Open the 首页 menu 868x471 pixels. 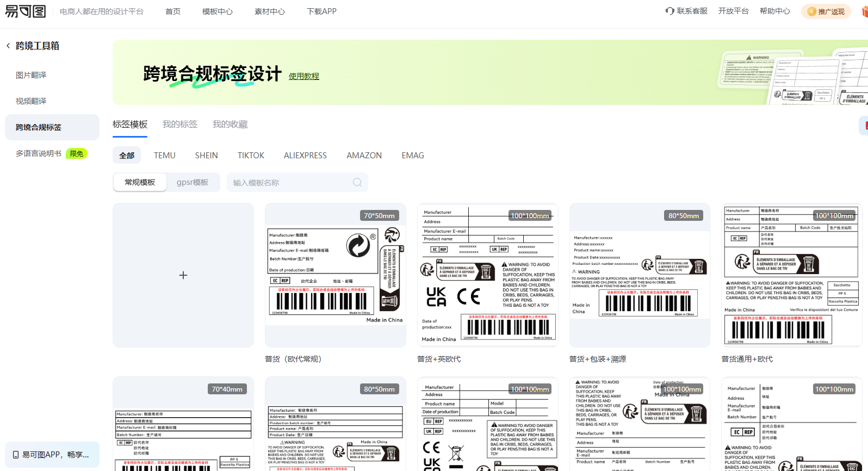pos(173,11)
